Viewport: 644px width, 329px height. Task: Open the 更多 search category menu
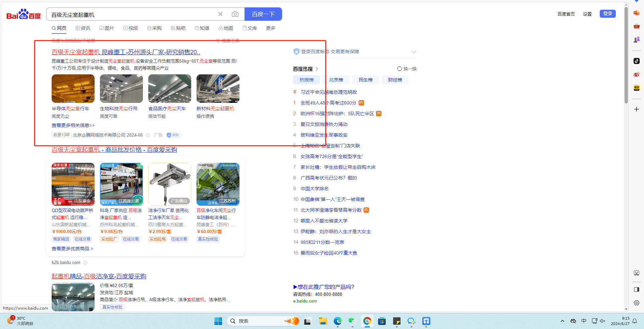pos(270,28)
